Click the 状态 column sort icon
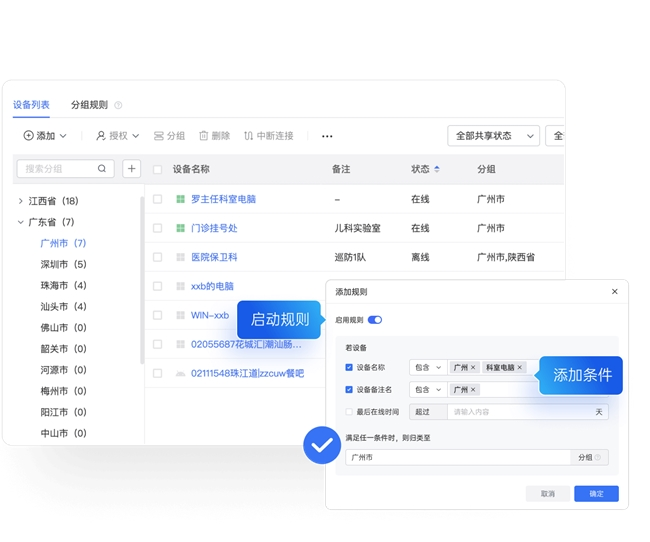 pos(437,169)
